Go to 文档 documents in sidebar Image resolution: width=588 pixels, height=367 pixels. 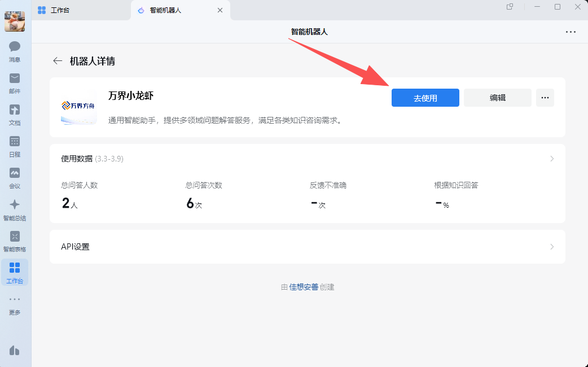[15, 110]
